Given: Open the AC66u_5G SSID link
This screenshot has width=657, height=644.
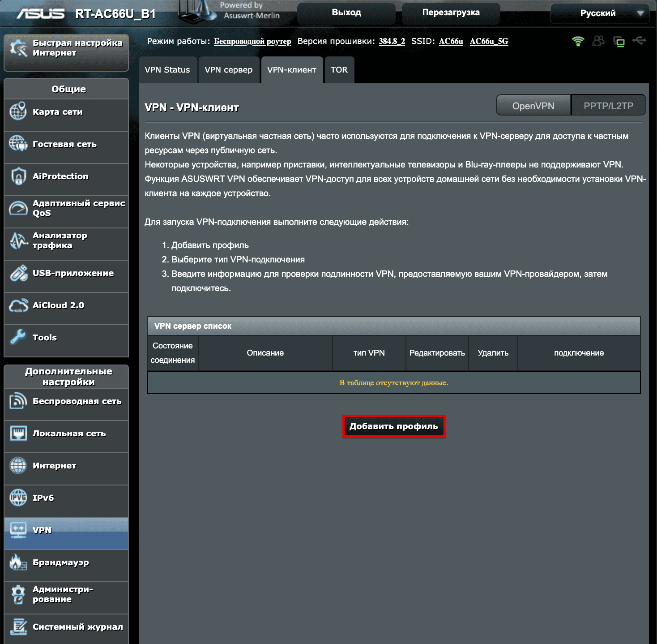Looking at the screenshot, I should point(489,41).
